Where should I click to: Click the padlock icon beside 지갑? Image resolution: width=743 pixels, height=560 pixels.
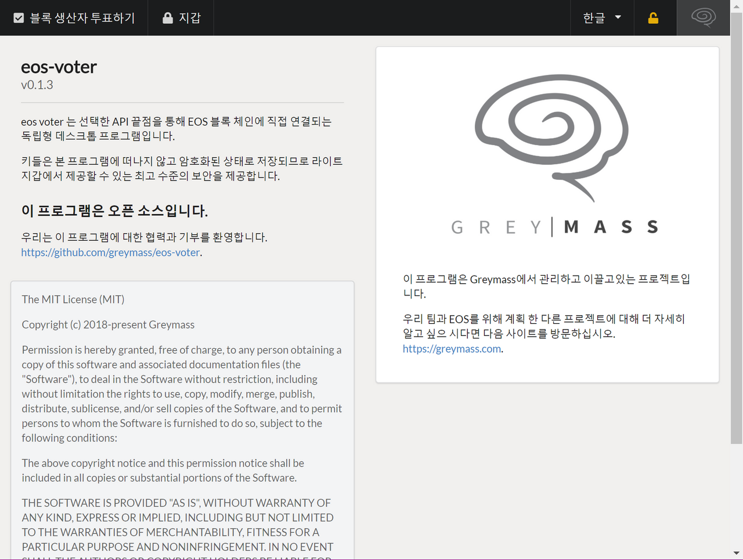[x=168, y=18]
